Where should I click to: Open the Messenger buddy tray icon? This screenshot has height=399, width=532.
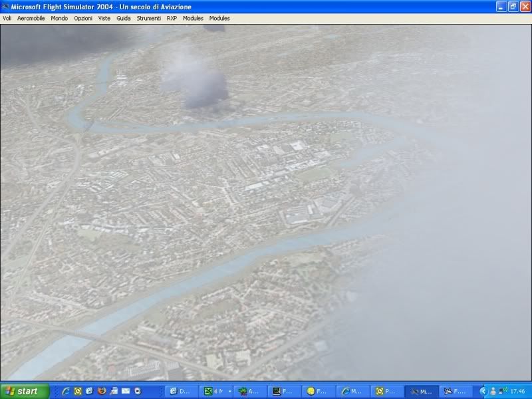coord(493,391)
